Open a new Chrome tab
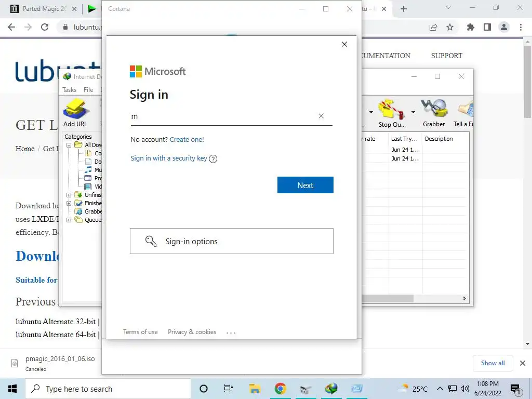 click(x=403, y=9)
